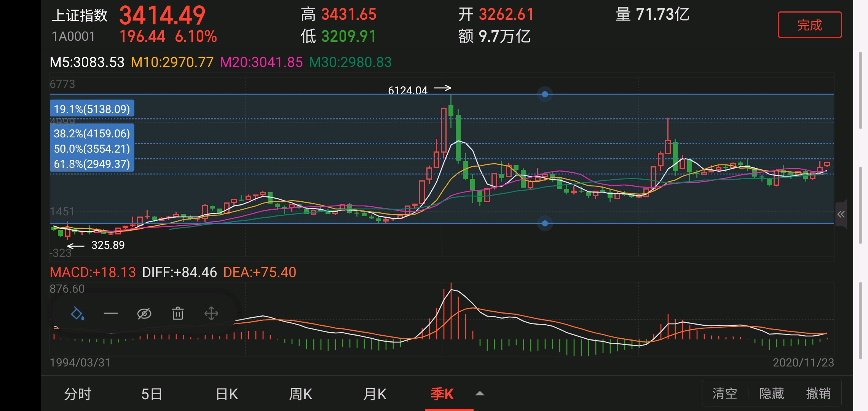Click the 38.2%(4159.06) retracement label

pos(92,133)
